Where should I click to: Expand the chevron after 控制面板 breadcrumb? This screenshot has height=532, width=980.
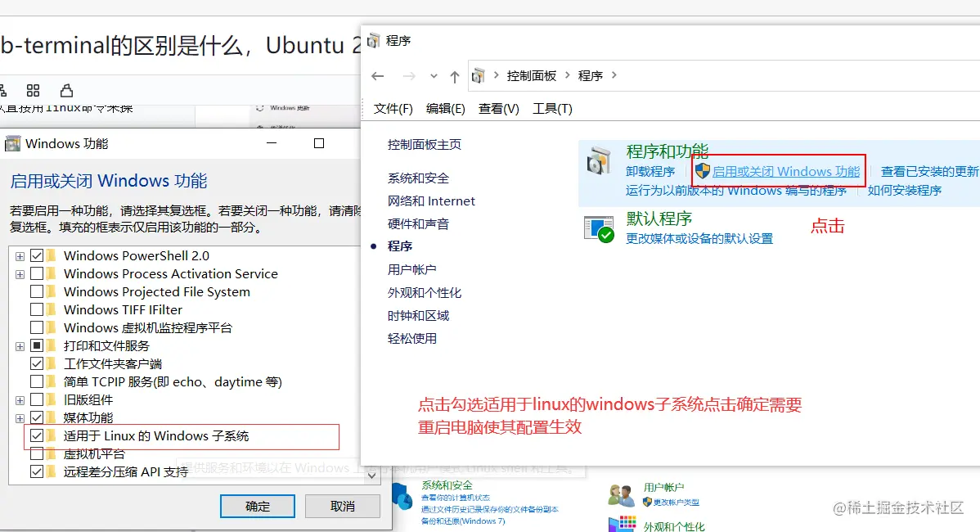[567, 75]
